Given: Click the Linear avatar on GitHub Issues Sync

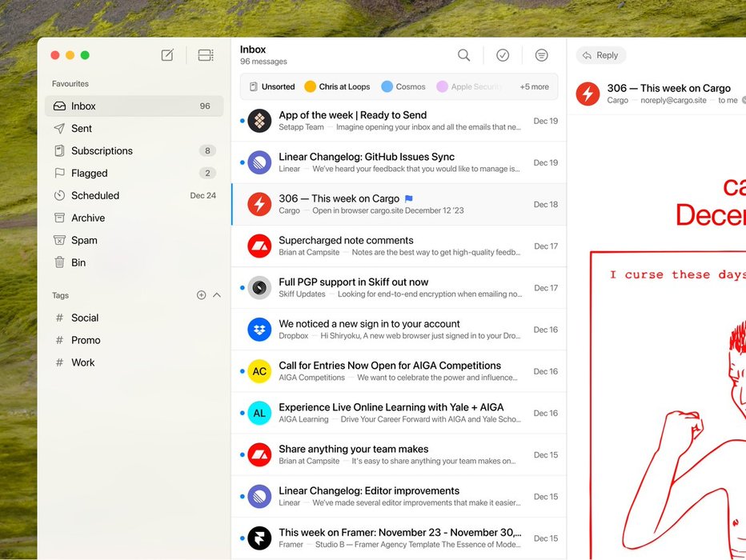Looking at the screenshot, I should point(259,162).
